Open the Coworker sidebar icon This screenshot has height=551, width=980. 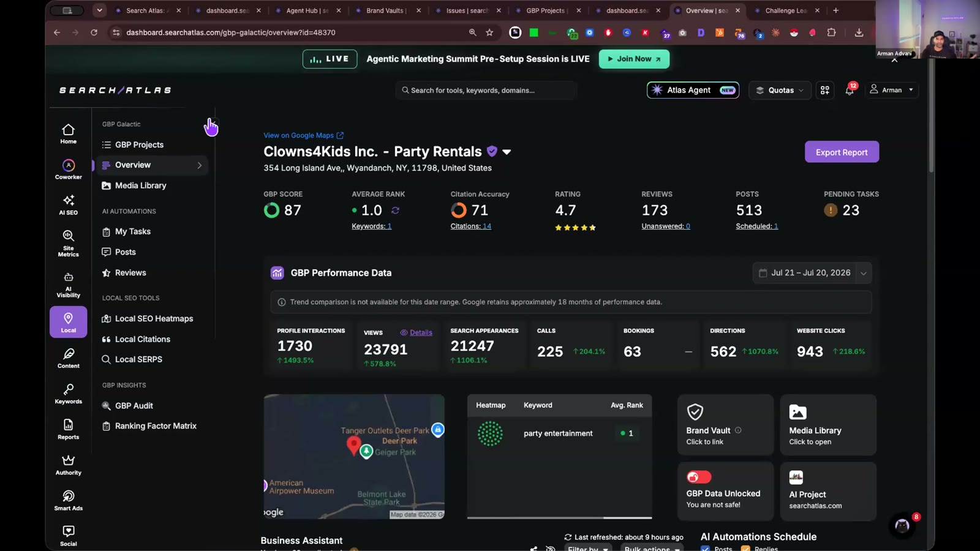click(x=68, y=169)
